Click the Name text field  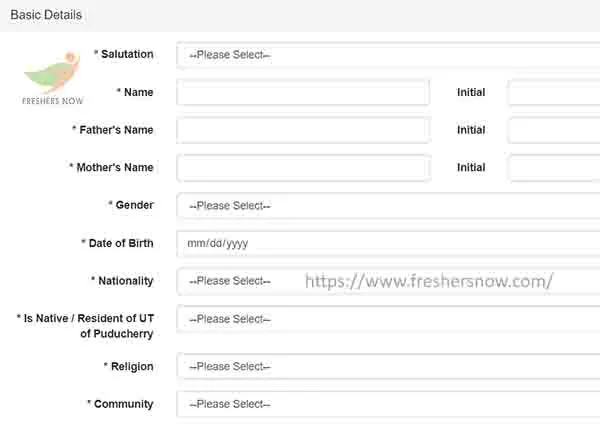point(303,92)
